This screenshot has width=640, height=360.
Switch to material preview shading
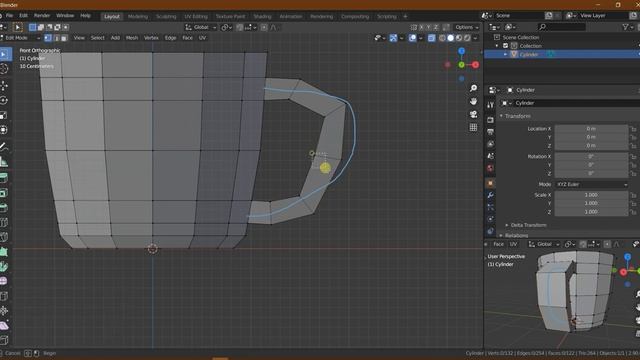coord(459,38)
